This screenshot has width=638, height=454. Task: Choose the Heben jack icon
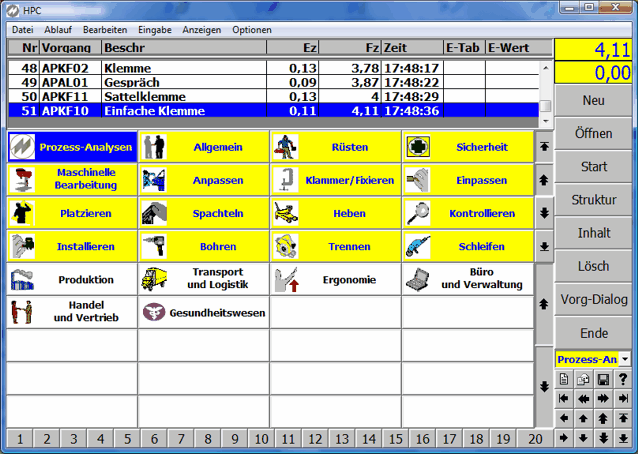286,213
